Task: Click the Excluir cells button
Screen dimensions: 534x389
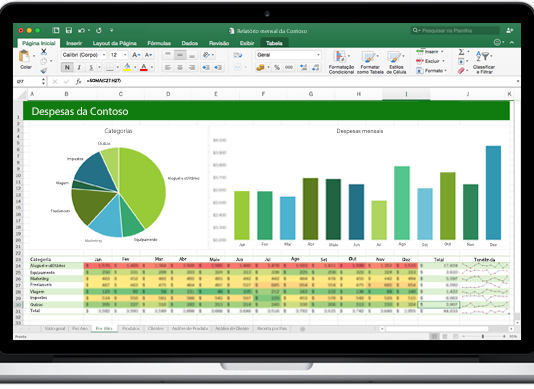Action: (430, 61)
